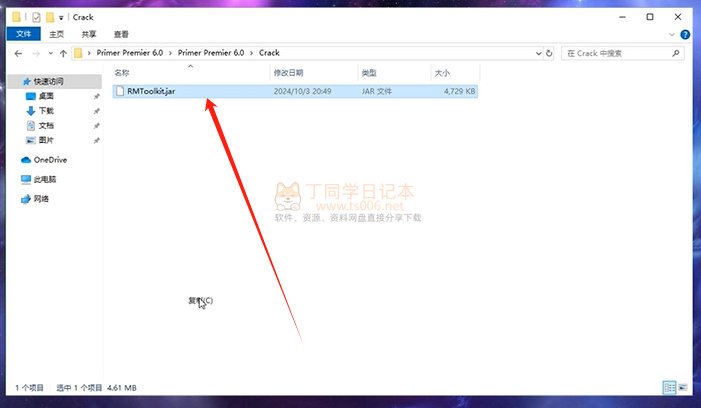
Task: Open 网络 in the navigation pane
Action: (41, 199)
